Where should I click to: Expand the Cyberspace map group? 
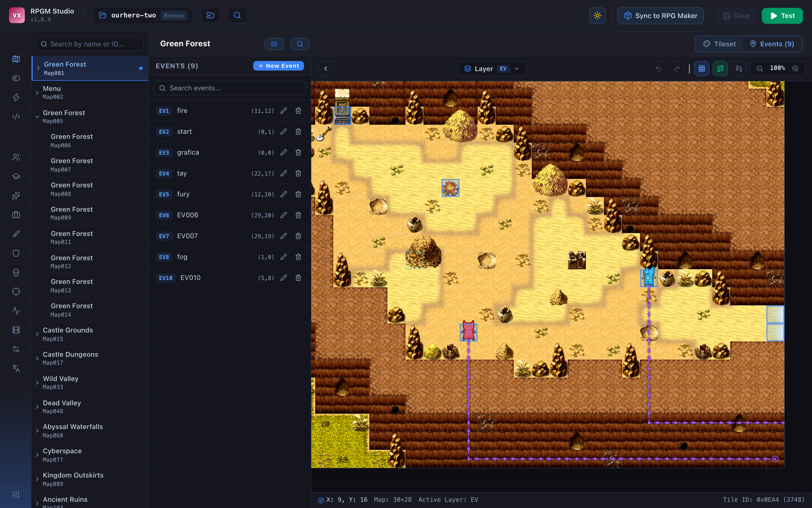click(37, 455)
